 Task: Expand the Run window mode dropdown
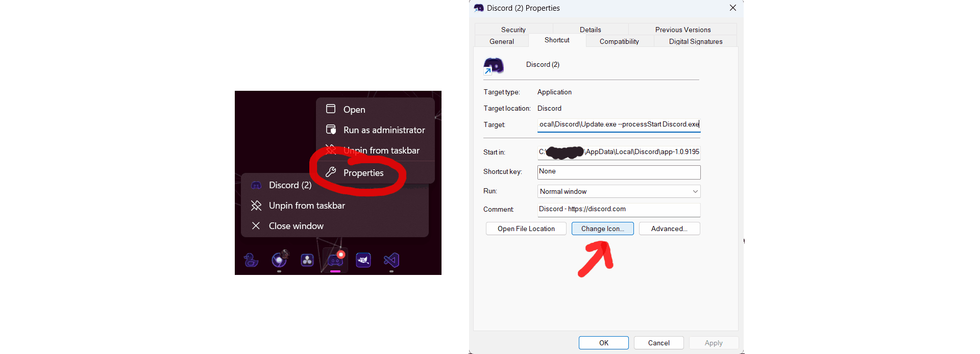619,191
